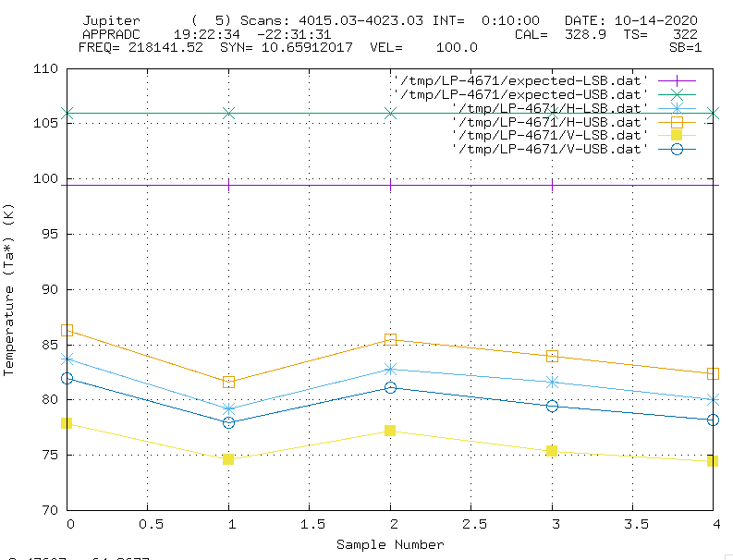The image size is (733, 560).
Task: Click the light-blue asterisk legend marker for H-LSB
Action: [677, 108]
